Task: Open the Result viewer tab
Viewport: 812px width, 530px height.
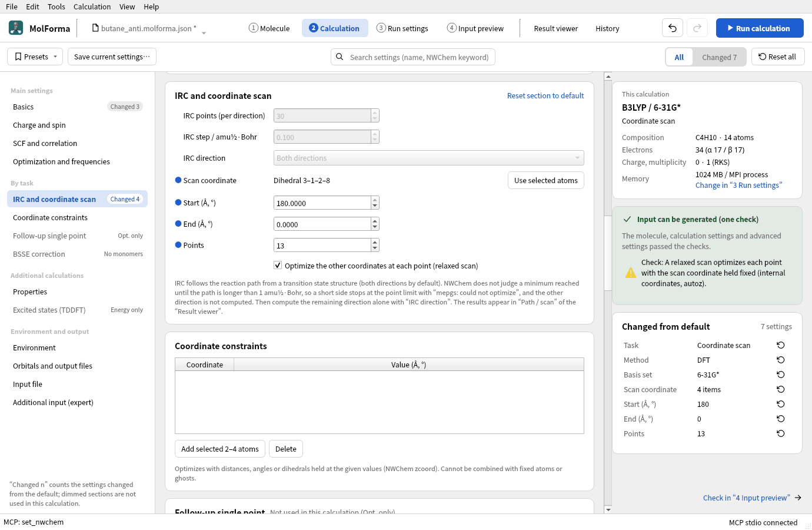Action: click(556, 28)
